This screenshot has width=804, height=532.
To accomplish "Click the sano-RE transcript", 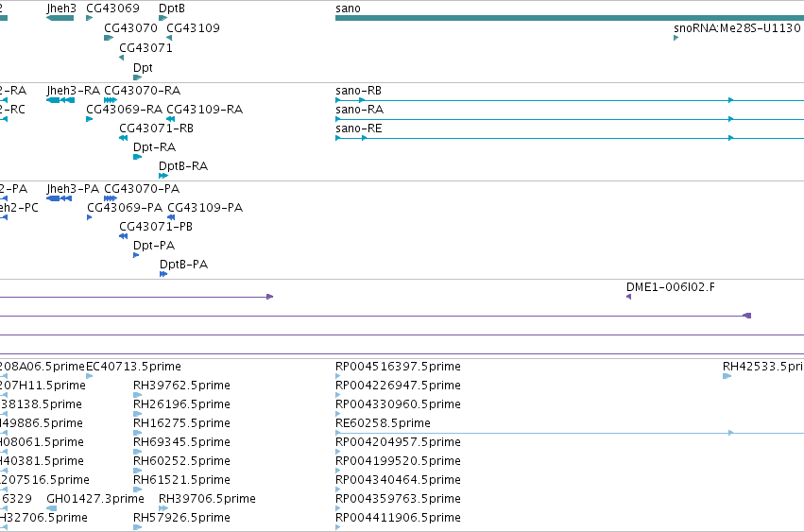I will [x=570, y=138].
